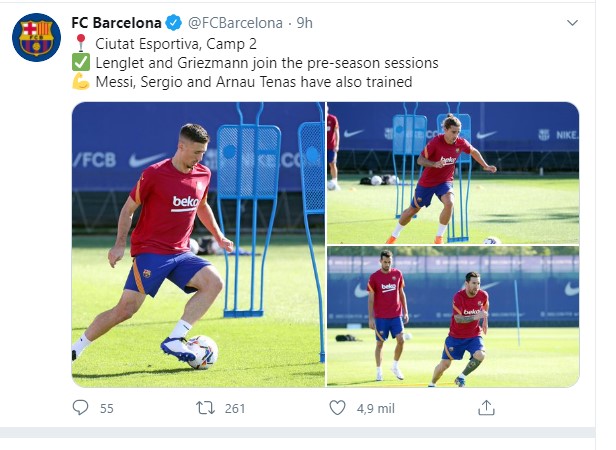Click the flexed bicep emoji

point(80,82)
